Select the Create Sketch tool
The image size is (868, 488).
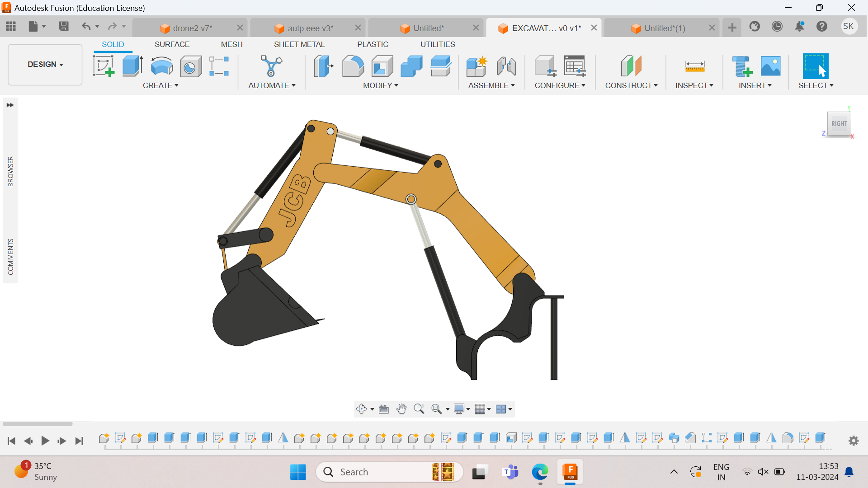click(x=103, y=66)
